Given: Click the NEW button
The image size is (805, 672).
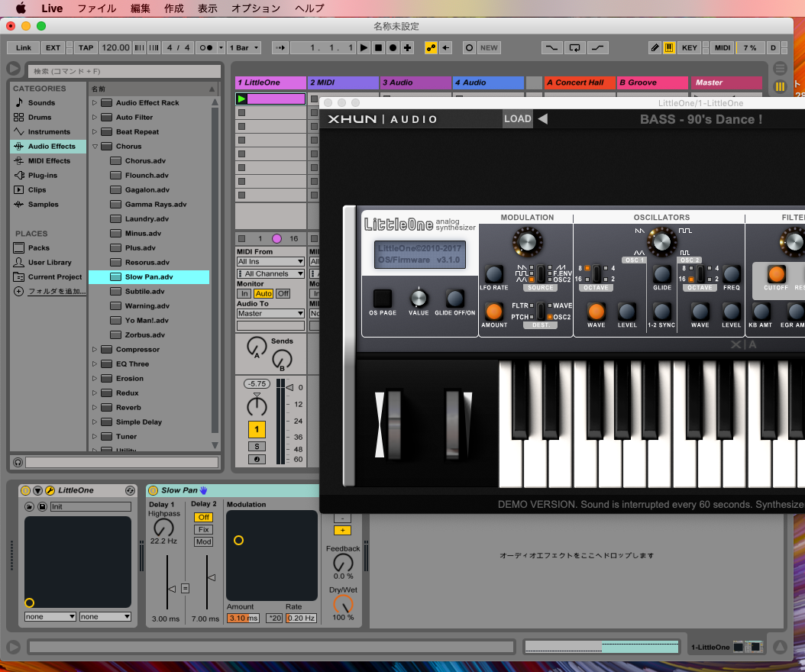Looking at the screenshot, I should point(489,48).
